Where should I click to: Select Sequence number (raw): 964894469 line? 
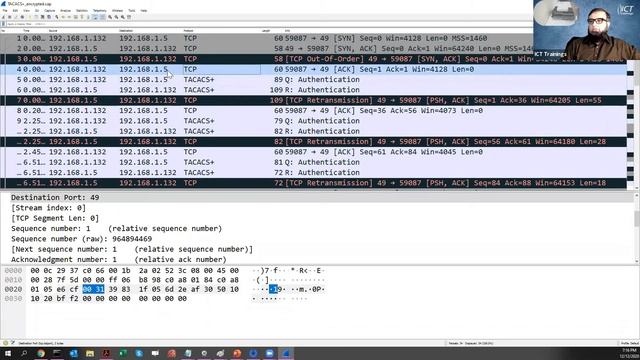click(x=82, y=239)
